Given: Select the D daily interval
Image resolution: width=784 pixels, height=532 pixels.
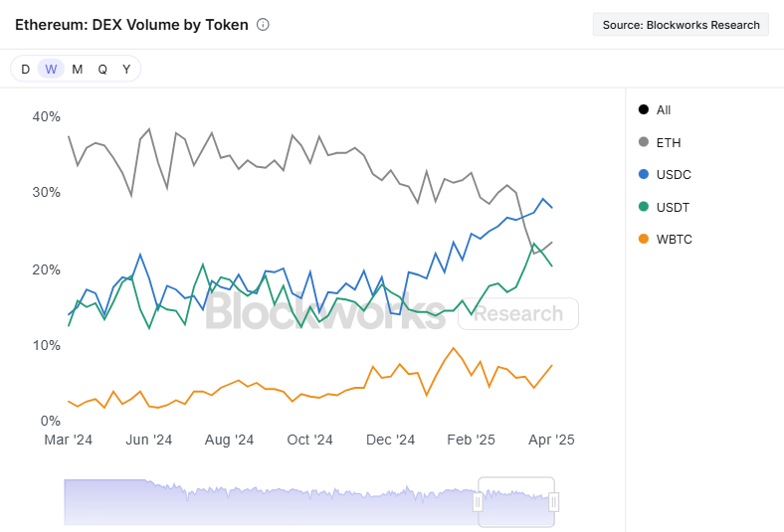Looking at the screenshot, I should pos(25,69).
